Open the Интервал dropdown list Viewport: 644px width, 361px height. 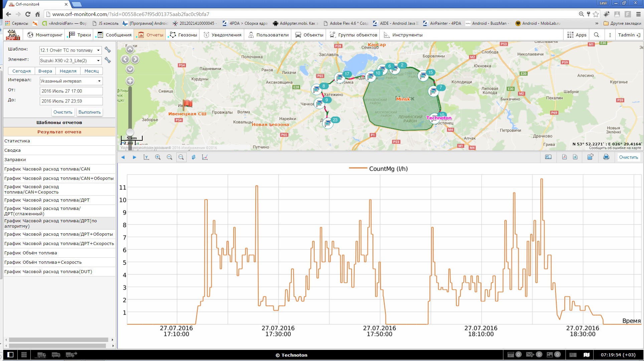71,81
